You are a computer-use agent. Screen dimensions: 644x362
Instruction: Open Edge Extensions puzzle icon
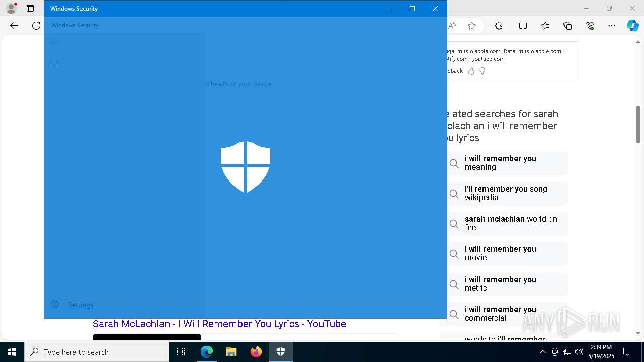pos(499,26)
